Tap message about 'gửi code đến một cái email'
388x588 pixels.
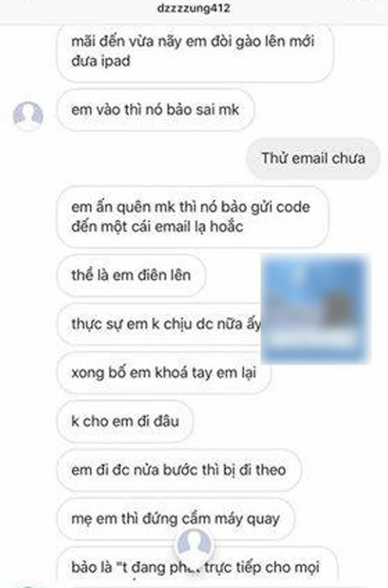pyautogui.click(x=193, y=217)
